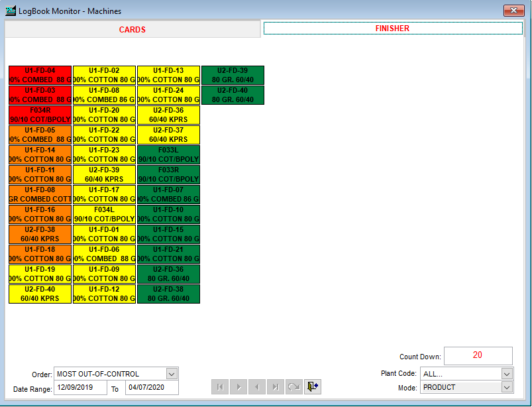
Task: Click the move-to-last-record icon
Action: tap(275, 386)
